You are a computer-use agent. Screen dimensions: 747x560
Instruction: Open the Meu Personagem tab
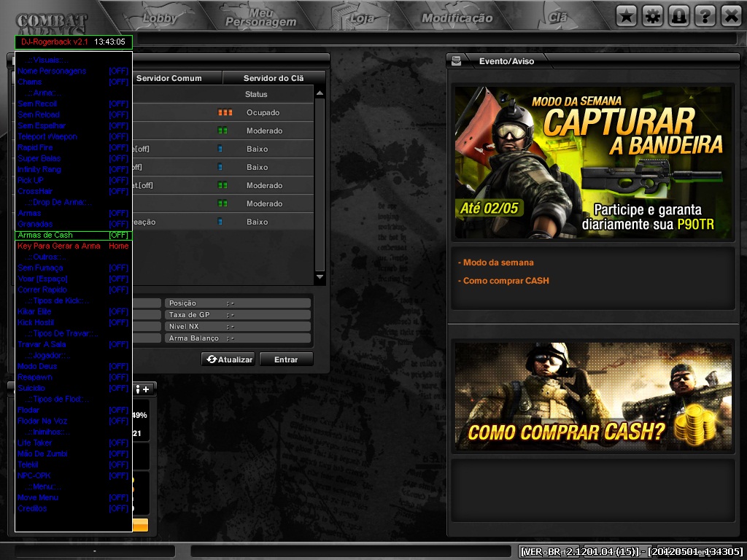[x=260, y=17]
